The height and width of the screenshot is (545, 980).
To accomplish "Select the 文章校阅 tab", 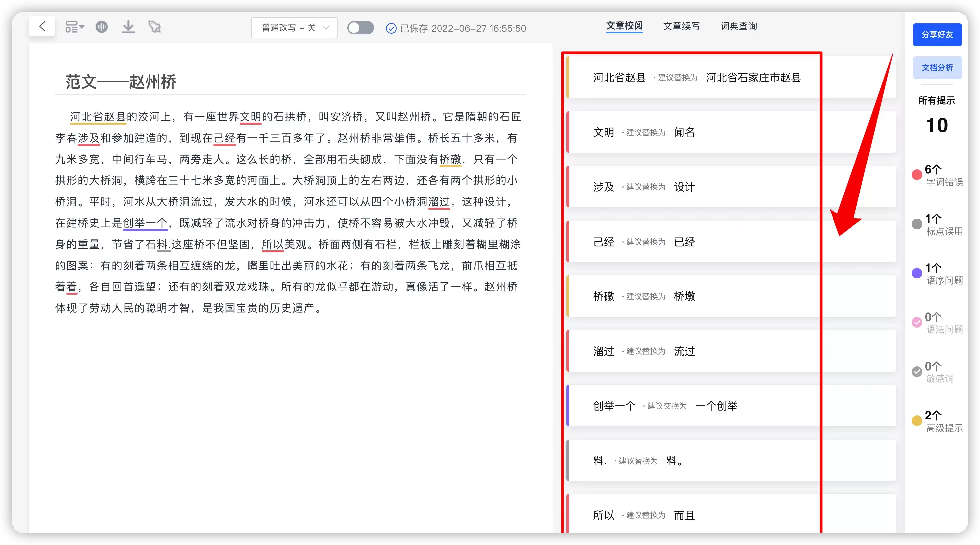I will click(x=624, y=26).
